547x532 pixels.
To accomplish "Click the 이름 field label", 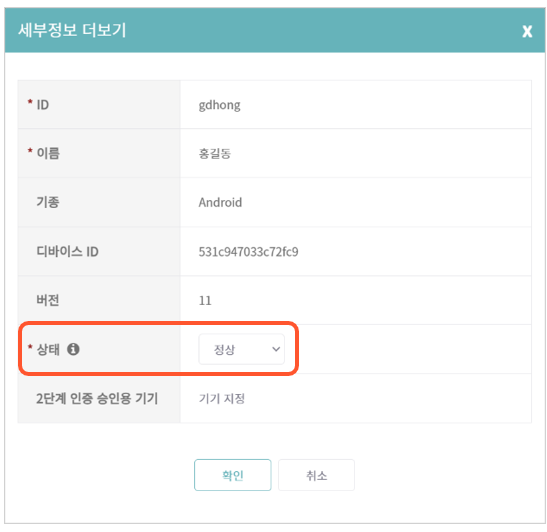I will (x=48, y=153).
